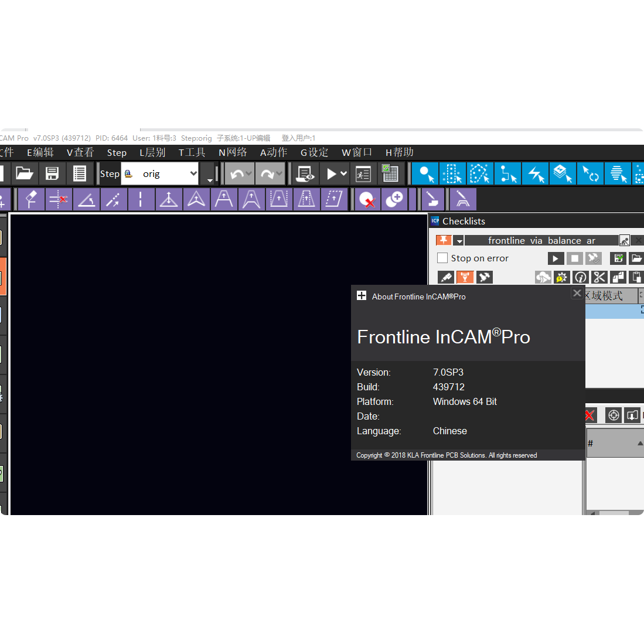Click the vertical dashed line tool
Image resolution: width=644 pixels, height=644 pixels.
pyautogui.click(x=141, y=200)
